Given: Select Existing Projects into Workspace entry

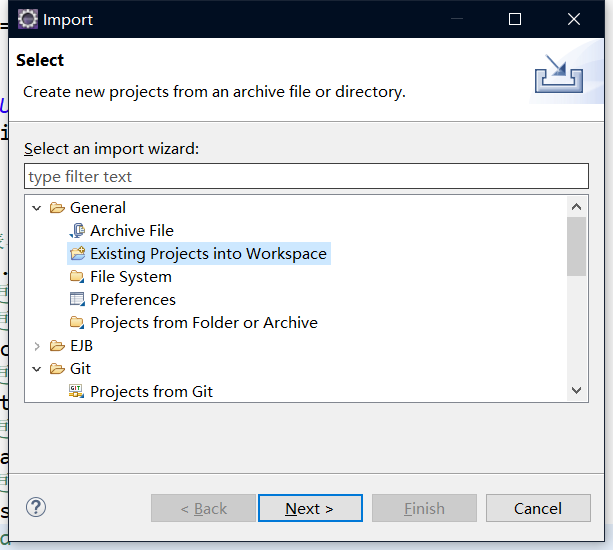Looking at the screenshot, I should tap(208, 254).
